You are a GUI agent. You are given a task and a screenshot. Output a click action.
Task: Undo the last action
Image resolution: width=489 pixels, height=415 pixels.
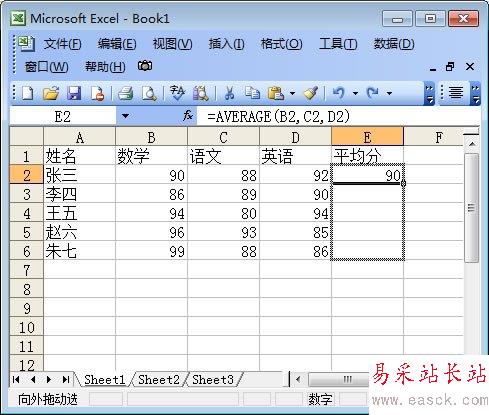[x=339, y=92]
